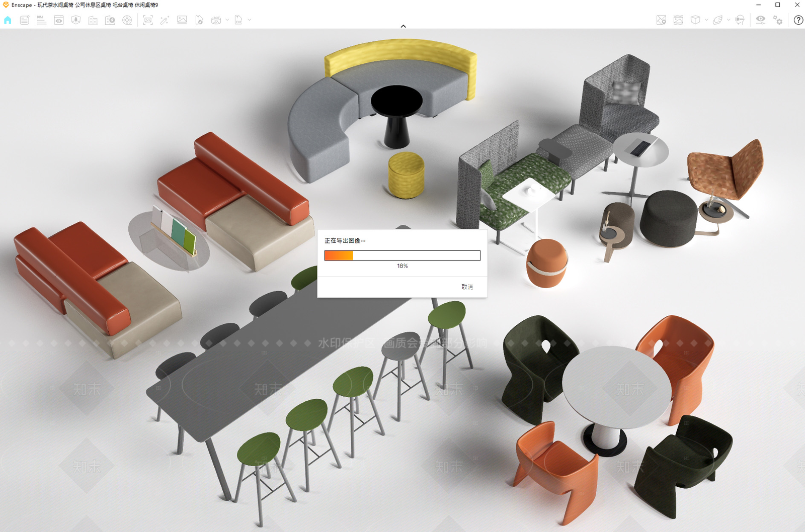
Task: Open general settings gears icon
Action: 778,20
